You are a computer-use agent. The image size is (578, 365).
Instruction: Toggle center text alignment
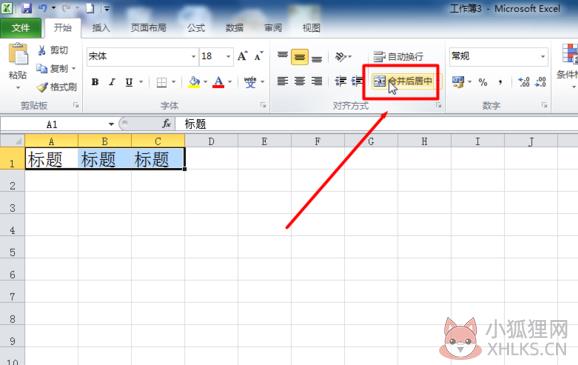pos(300,81)
